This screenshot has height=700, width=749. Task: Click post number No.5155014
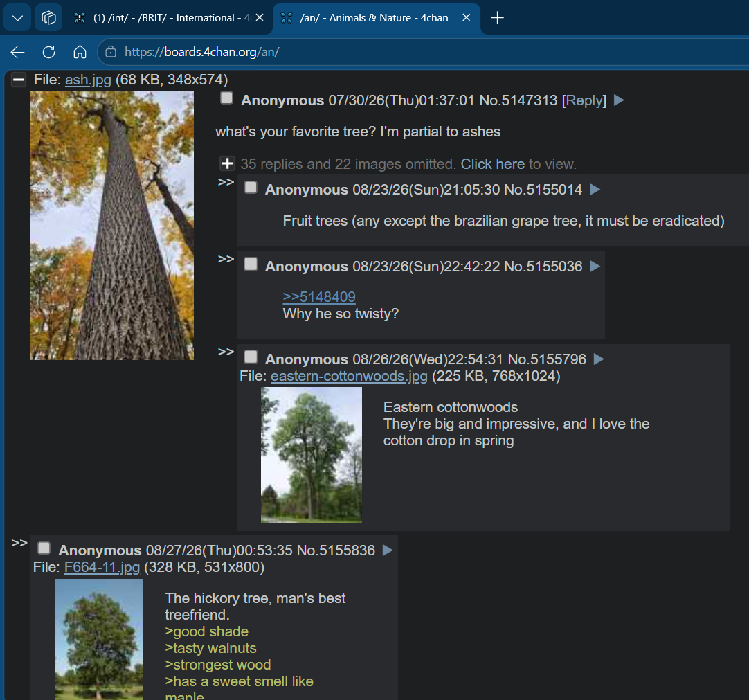point(543,190)
